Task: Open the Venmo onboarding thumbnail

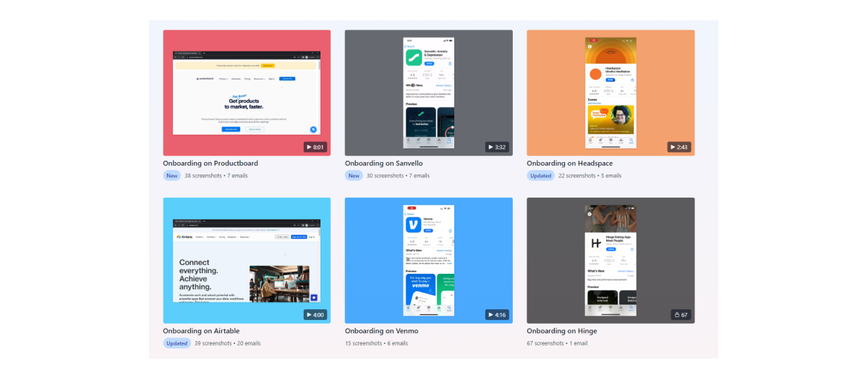Action: point(428,261)
